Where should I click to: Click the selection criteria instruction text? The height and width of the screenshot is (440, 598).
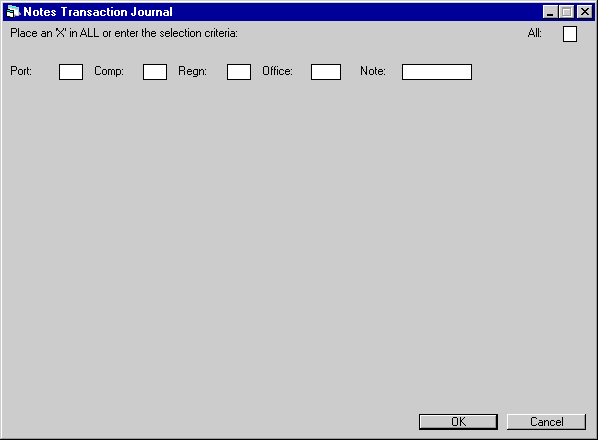click(x=124, y=33)
